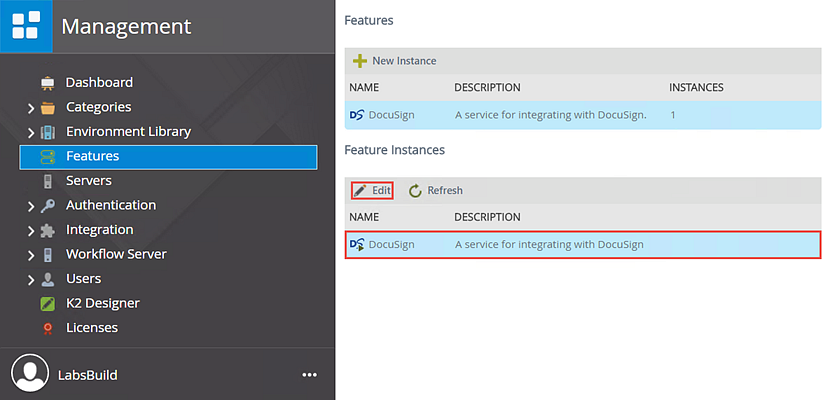Open the LabsBuild more options menu

(x=309, y=375)
